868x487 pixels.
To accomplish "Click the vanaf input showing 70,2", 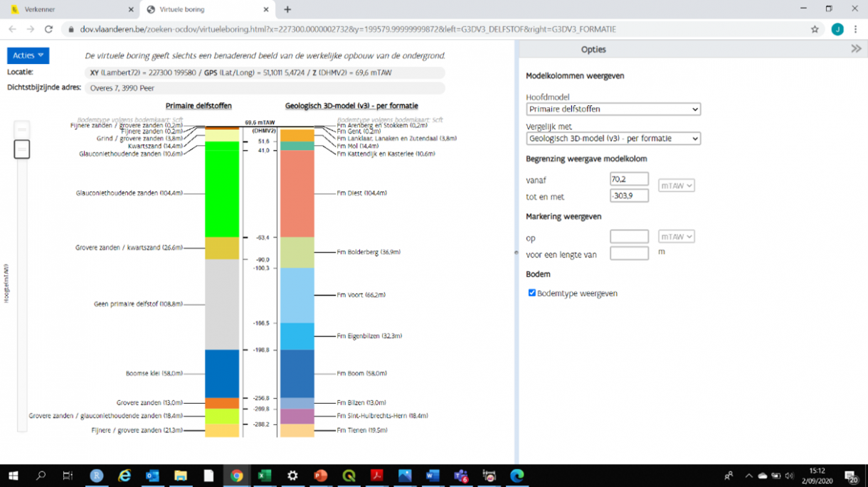I will click(629, 178).
